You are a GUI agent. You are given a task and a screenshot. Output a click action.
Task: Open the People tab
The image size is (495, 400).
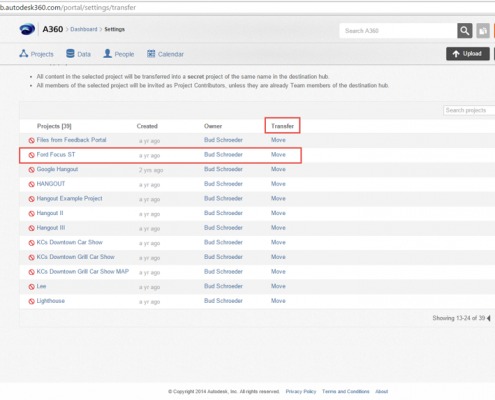(119, 54)
